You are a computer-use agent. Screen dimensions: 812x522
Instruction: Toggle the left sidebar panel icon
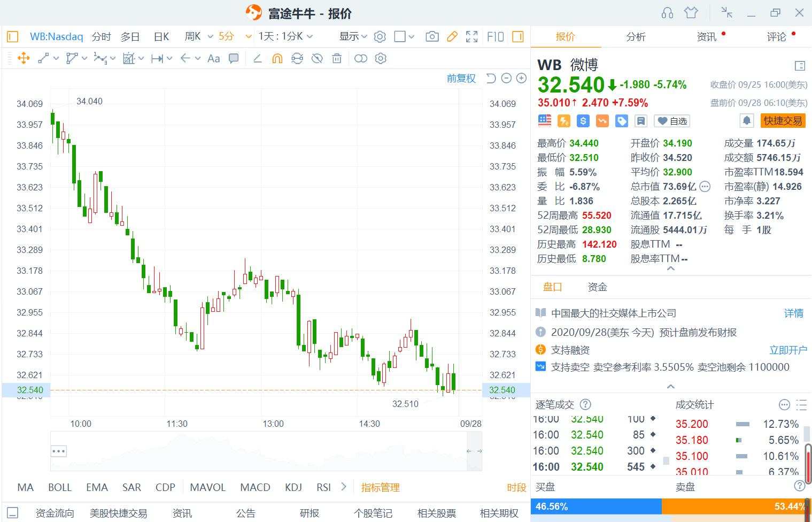click(x=13, y=36)
